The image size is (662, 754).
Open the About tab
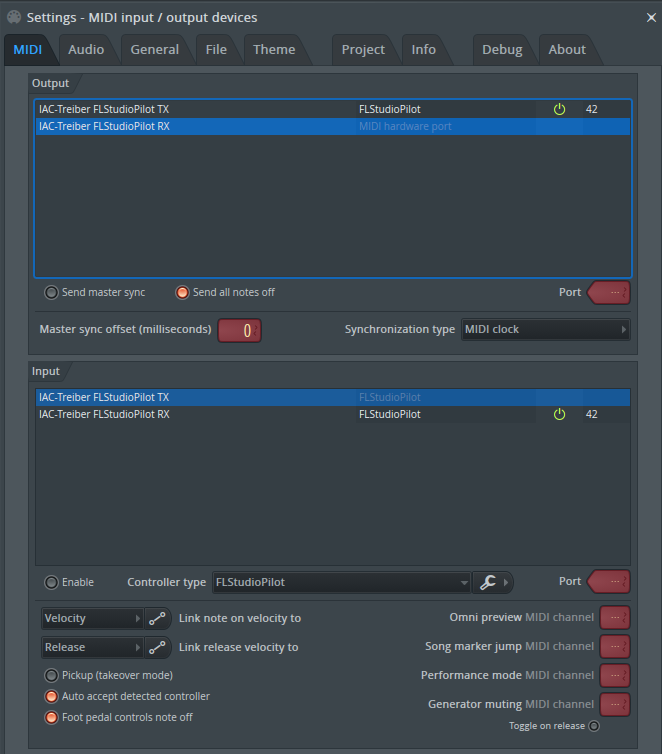[x=567, y=50]
